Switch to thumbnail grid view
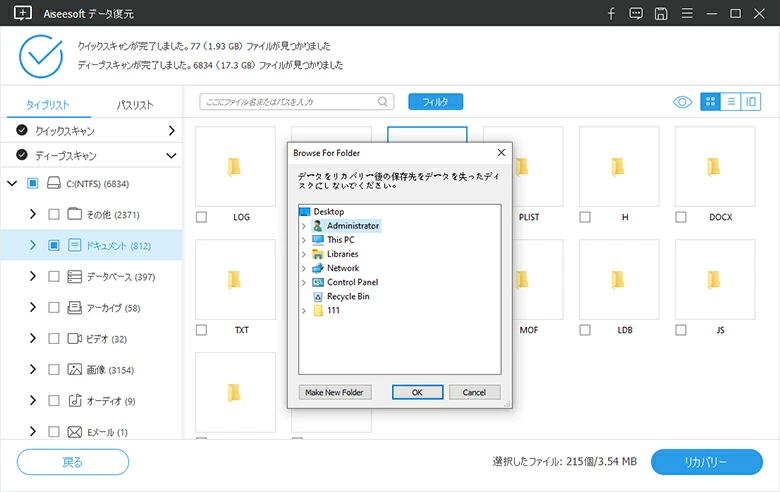The height and width of the screenshot is (492, 780). pyautogui.click(x=711, y=102)
